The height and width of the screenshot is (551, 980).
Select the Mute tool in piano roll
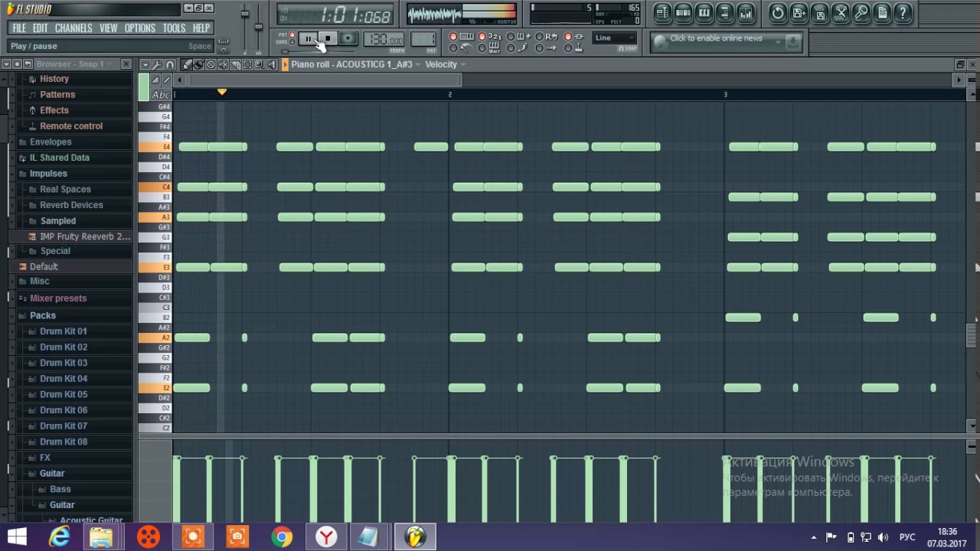click(x=223, y=64)
